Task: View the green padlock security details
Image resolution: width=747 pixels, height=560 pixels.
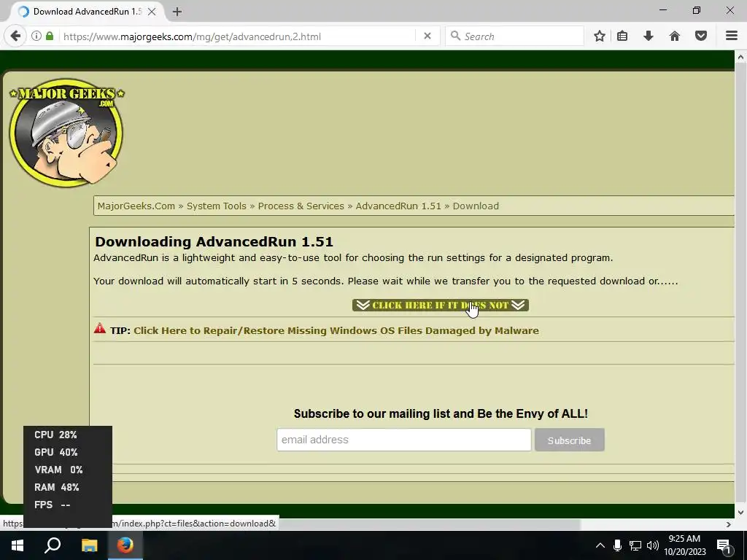Action: 50,36
